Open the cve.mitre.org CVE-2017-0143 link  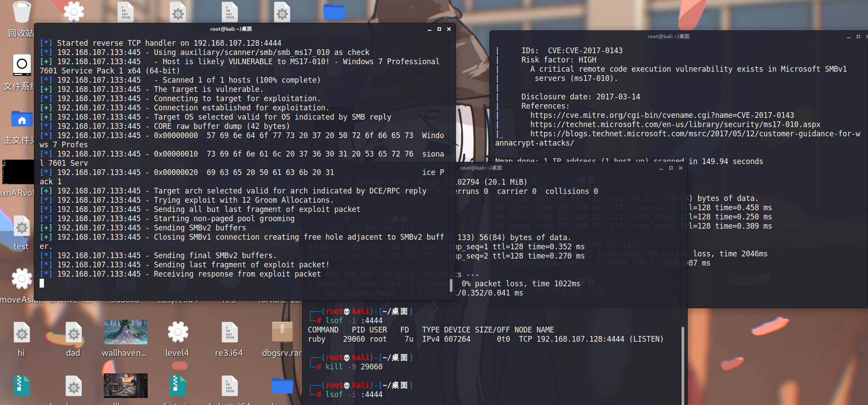[662, 115]
